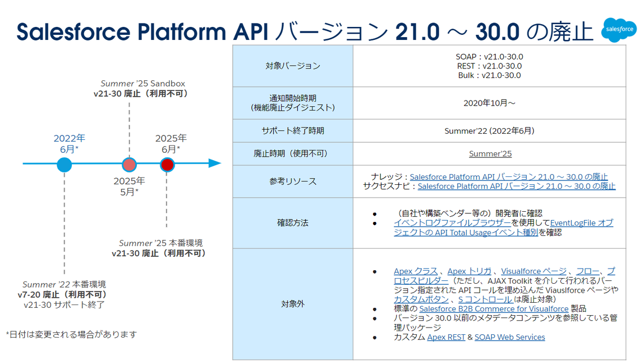Click the pink 2025年5月 timeline dot
Image resolution: width=644 pixels, height=364 pixels.
pyautogui.click(x=130, y=165)
